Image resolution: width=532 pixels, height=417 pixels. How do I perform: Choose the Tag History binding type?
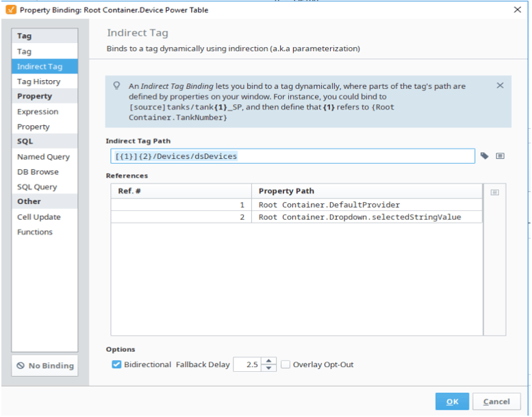(45, 81)
